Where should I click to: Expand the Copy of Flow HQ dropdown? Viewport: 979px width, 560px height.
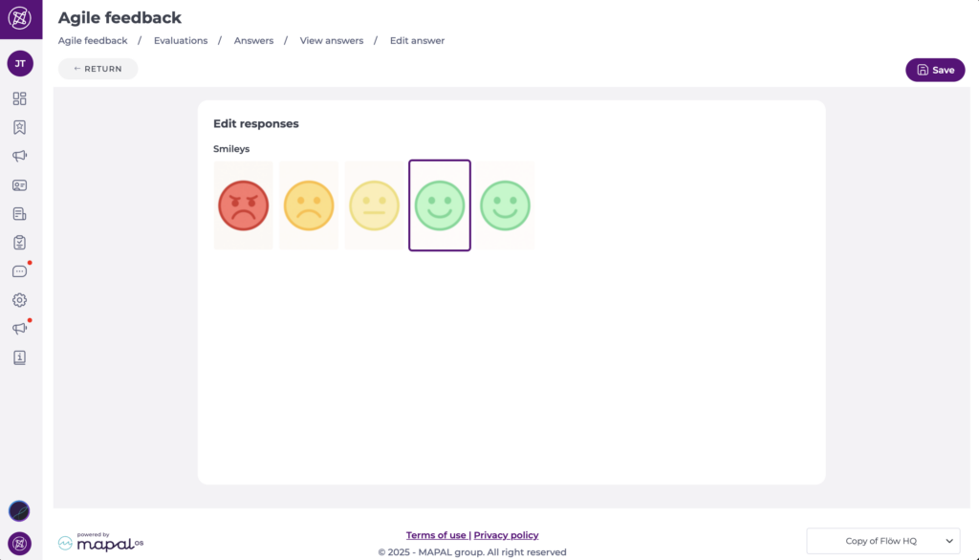pyautogui.click(x=882, y=541)
